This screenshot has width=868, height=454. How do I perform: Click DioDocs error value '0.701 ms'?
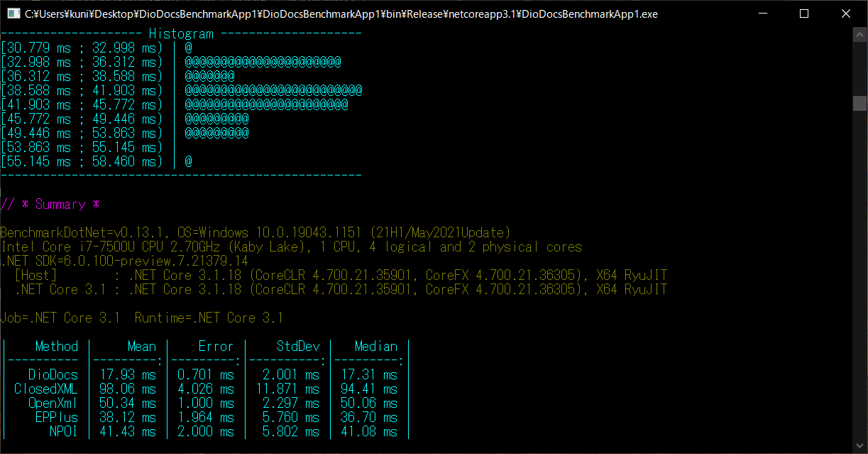(206, 374)
